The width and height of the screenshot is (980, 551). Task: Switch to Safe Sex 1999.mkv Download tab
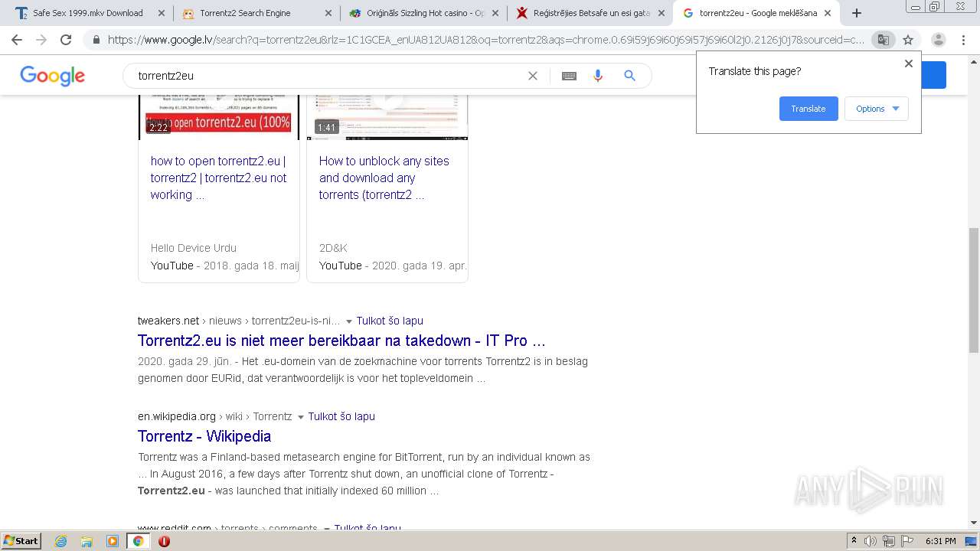pyautogui.click(x=87, y=13)
